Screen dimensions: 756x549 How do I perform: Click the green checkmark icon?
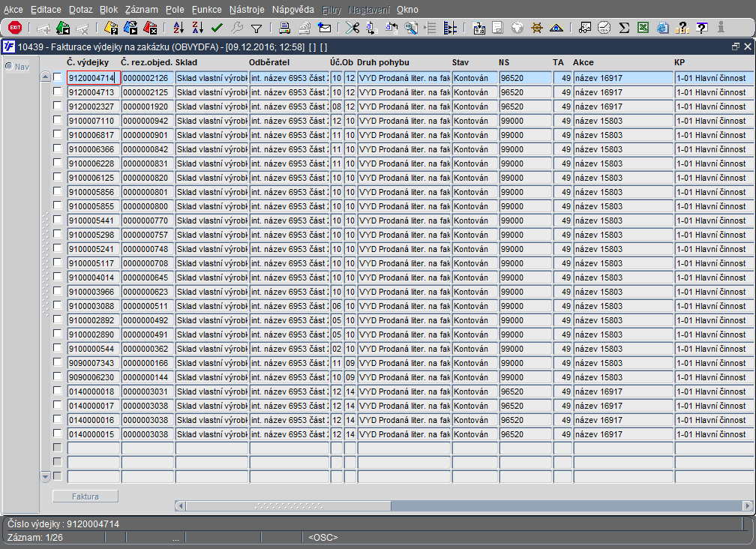(x=217, y=28)
